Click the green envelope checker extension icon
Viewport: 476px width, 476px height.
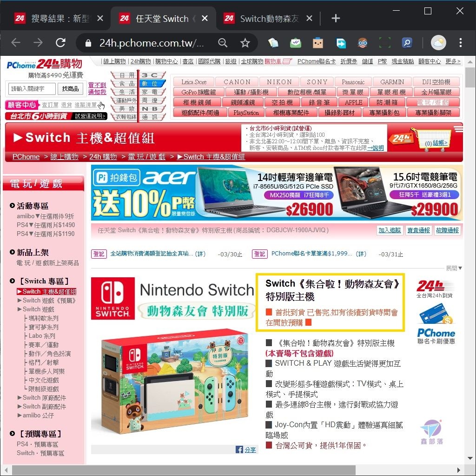295,43
